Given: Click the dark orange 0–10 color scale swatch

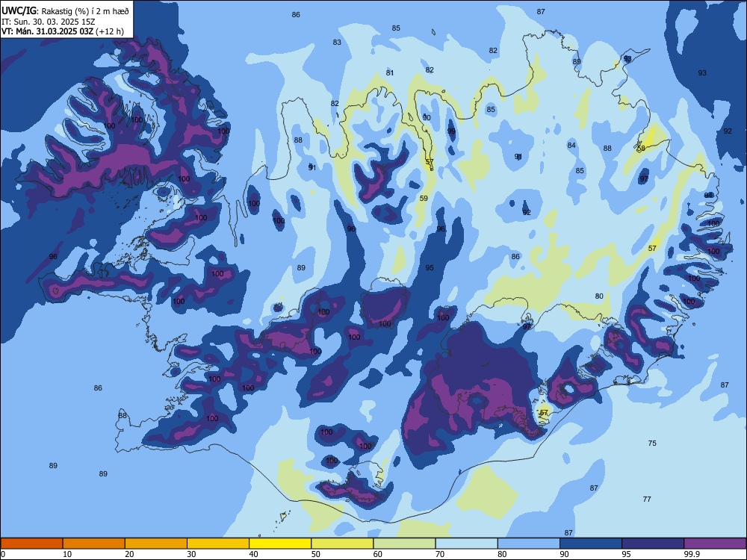Looking at the screenshot, I should pos(31,544).
